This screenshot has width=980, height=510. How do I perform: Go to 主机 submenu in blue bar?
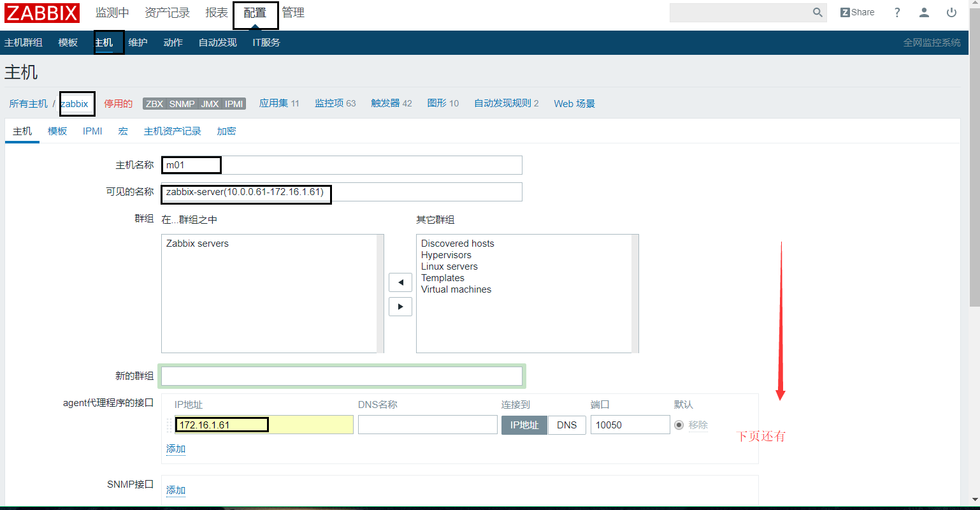point(104,43)
